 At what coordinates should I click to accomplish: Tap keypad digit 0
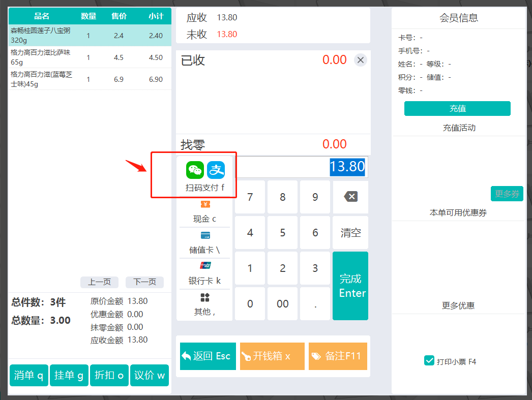(250, 304)
